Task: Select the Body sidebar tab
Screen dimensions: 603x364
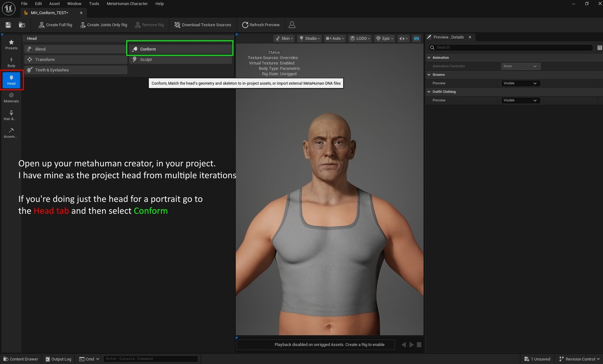Action: 11,62
